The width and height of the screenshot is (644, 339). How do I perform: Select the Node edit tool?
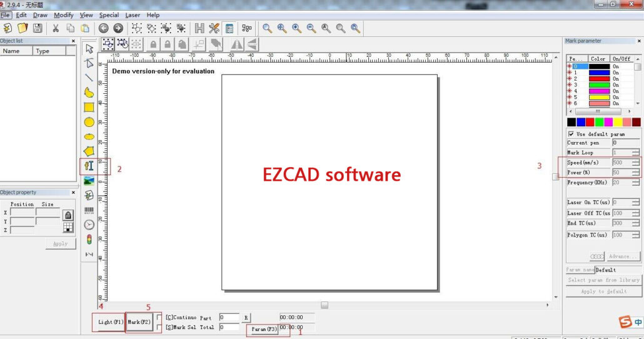tap(89, 63)
